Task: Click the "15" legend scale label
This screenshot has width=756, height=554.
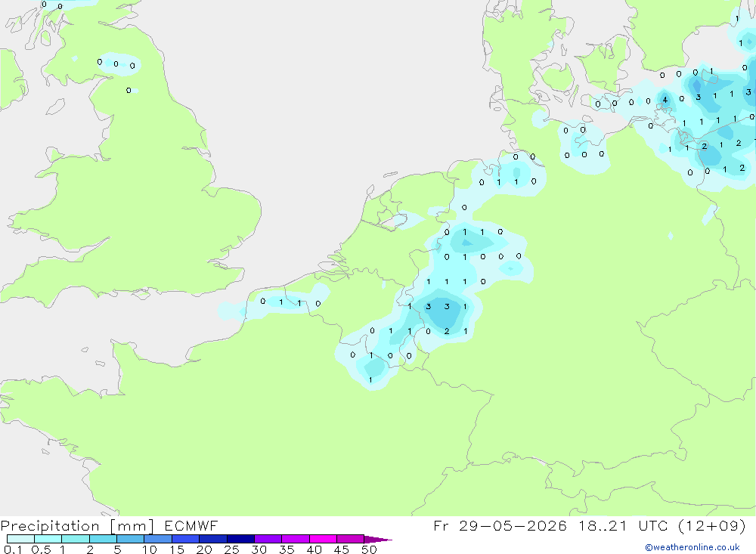Action: click(177, 549)
